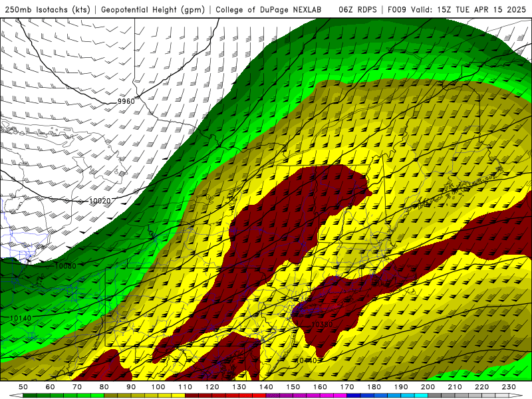
Task: Click the 10020 height contour label
Action: pos(100,201)
